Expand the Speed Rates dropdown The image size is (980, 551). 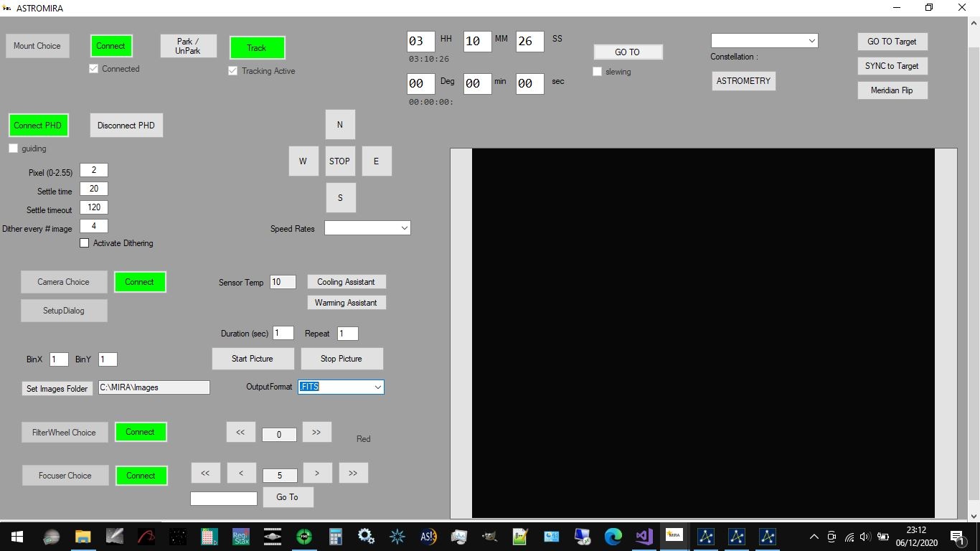[367, 227]
